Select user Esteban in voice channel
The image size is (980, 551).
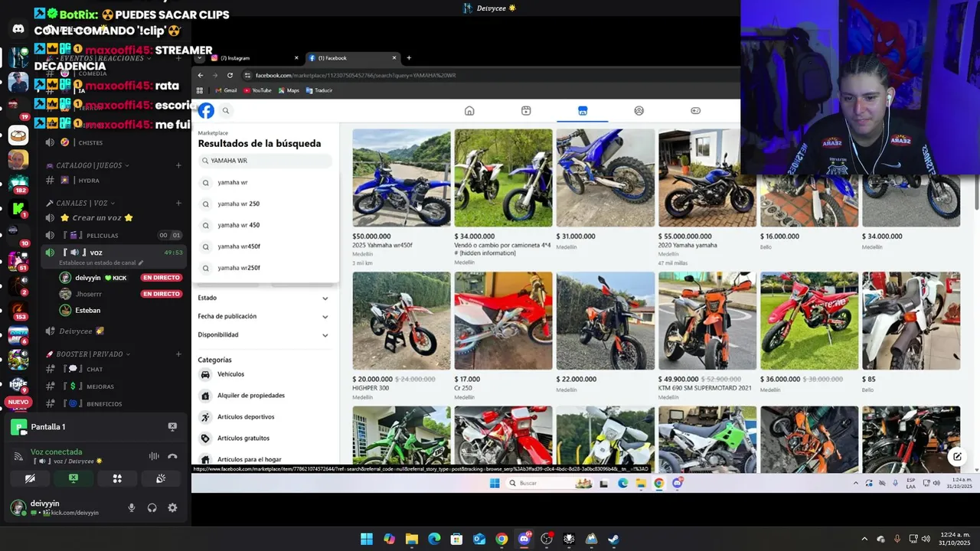[x=88, y=310]
